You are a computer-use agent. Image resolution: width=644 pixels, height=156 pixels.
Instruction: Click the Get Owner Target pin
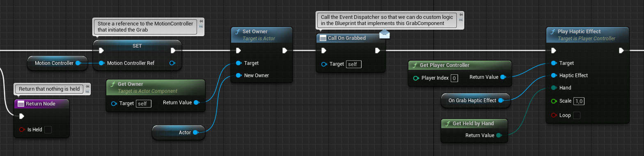[114, 103]
